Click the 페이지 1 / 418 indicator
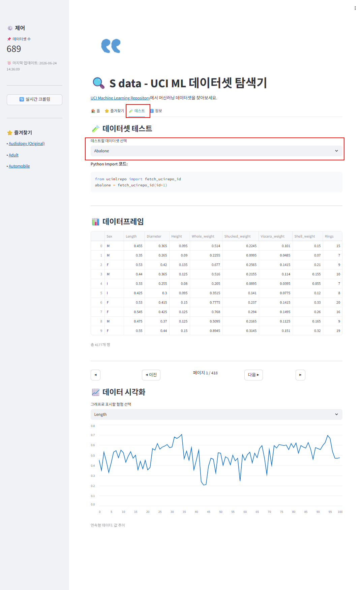 point(205,373)
